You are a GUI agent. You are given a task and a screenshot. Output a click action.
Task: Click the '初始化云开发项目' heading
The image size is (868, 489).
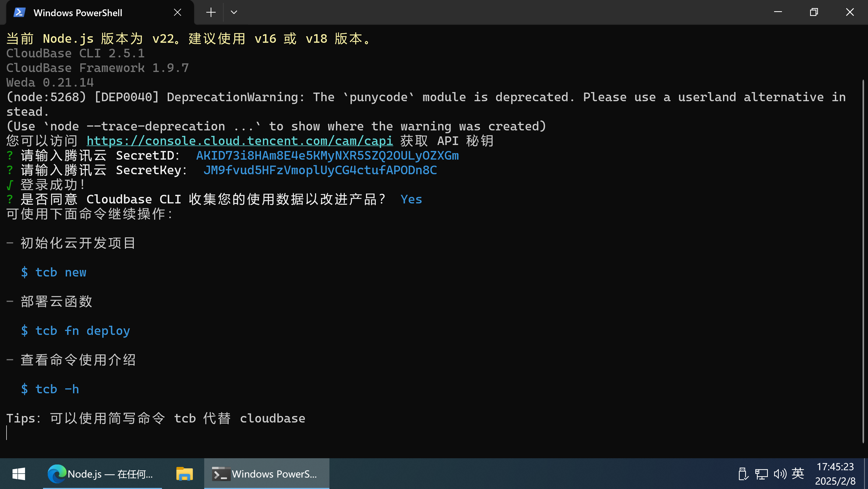tap(78, 243)
